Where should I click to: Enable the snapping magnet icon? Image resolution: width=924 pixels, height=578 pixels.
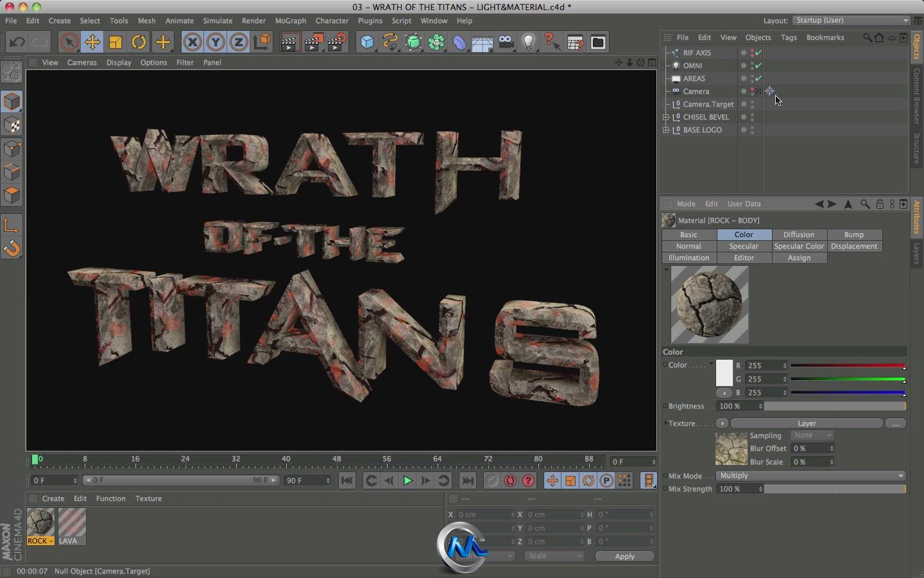pos(12,249)
